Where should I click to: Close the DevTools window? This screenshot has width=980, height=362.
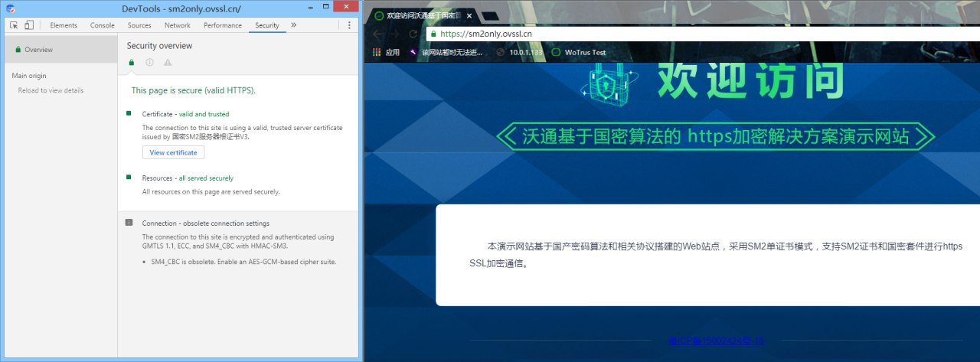[345, 7]
